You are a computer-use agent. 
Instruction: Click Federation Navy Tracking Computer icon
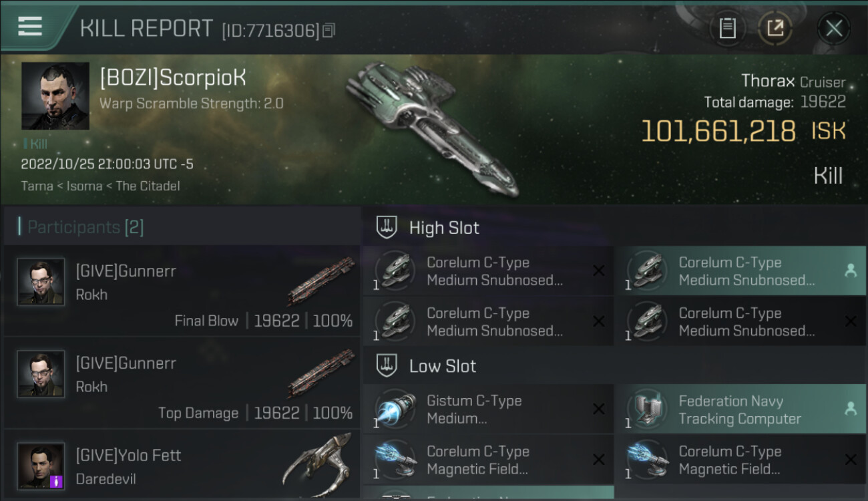647,409
